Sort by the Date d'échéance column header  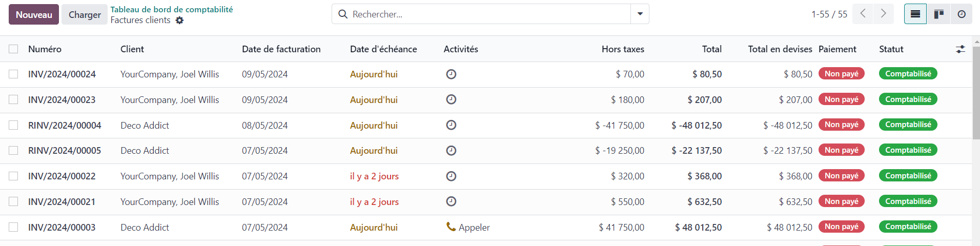[383, 49]
